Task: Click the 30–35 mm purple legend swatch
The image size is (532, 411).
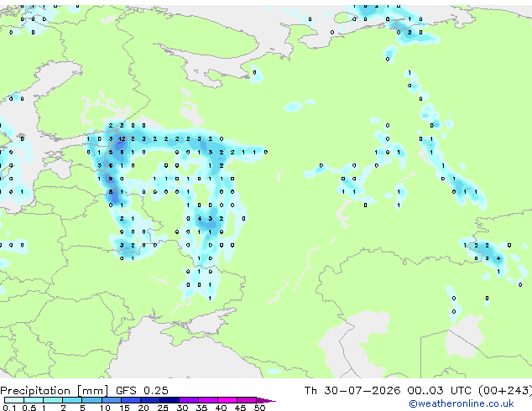Action: (188, 400)
